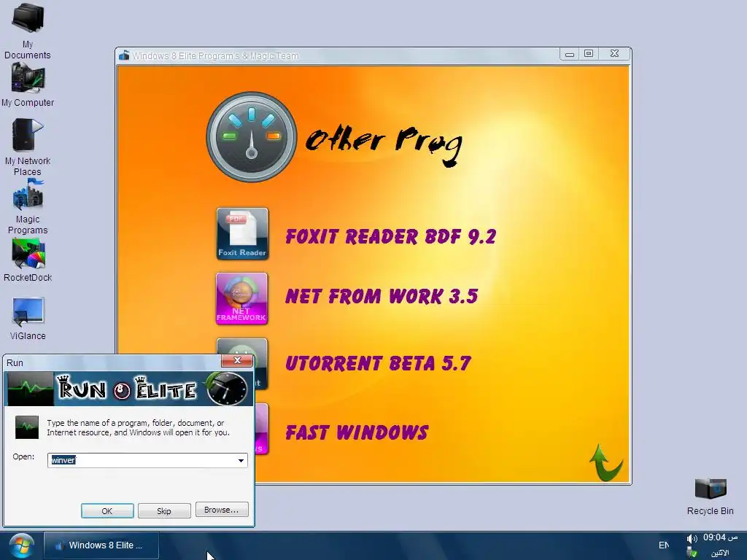Close the Windows 8 Elite Programs window
The image size is (747, 560).
click(614, 54)
